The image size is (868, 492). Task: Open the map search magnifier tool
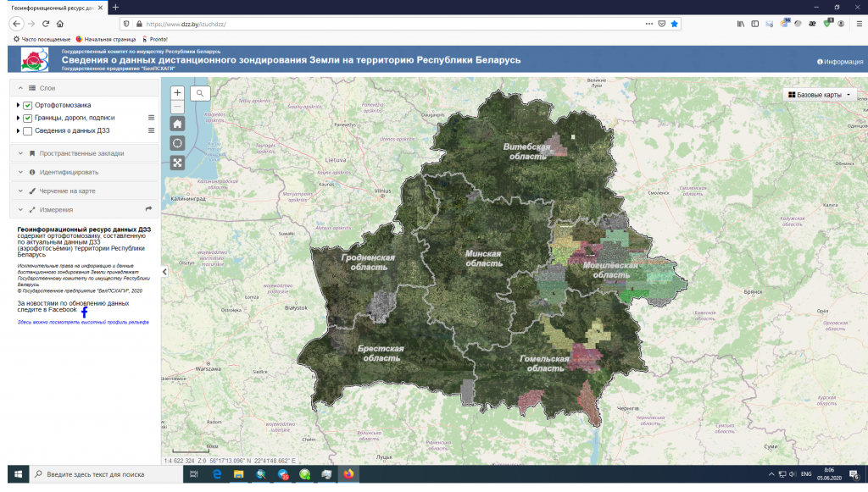click(x=200, y=93)
